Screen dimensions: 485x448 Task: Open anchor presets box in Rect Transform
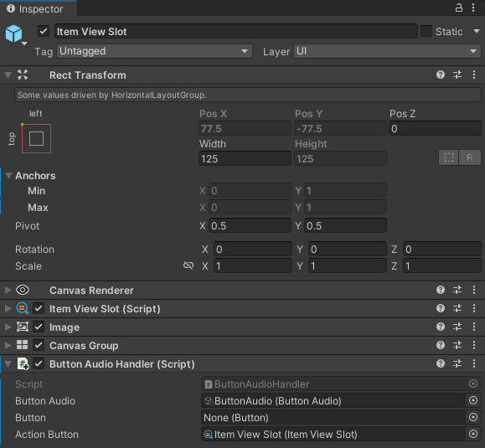tap(36, 138)
